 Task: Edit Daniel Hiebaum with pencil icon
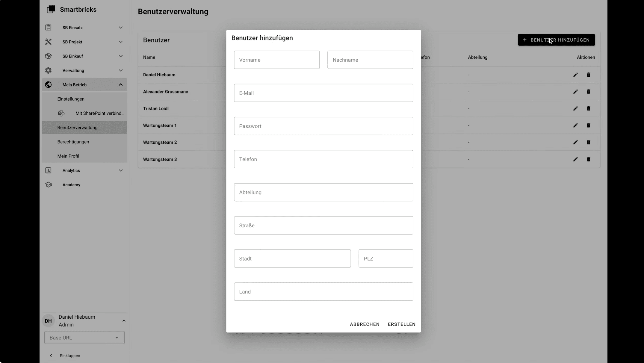pyautogui.click(x=575, y=75)
